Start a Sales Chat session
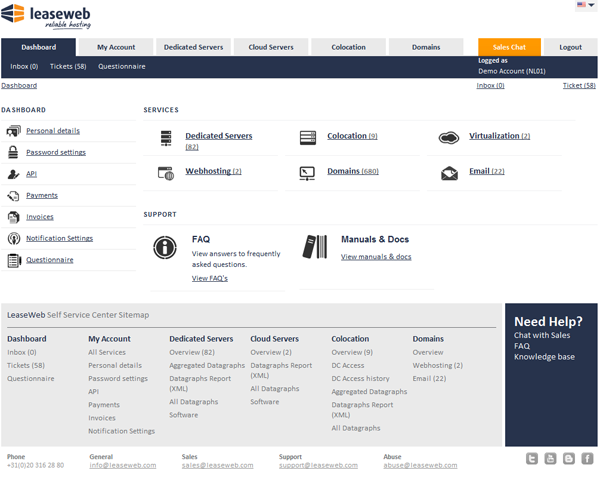 click(509, 47)
